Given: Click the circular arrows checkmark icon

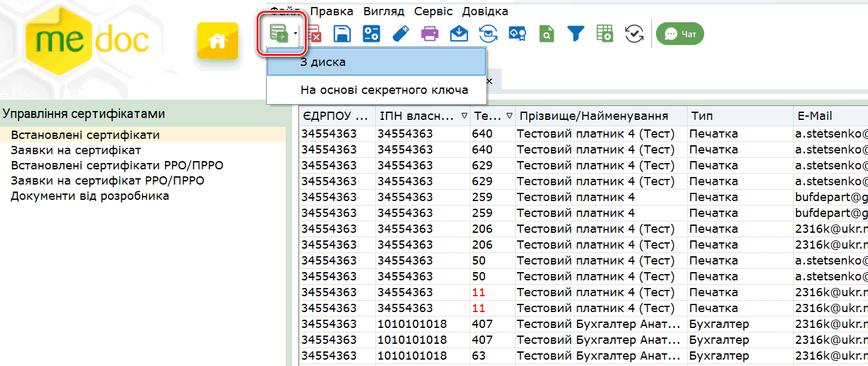Looking at the screenshot, I should tap(634, 34).
